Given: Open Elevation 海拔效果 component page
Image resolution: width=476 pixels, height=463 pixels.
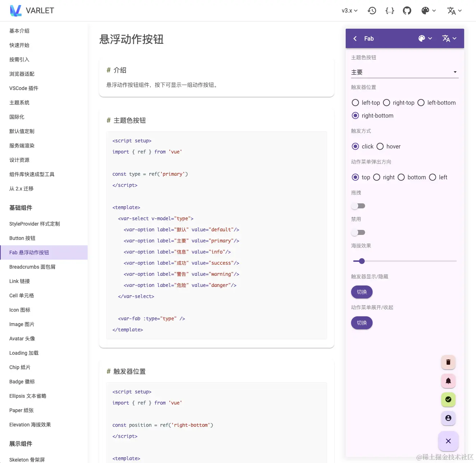Looking at the screenshot, I should [44, 425].
